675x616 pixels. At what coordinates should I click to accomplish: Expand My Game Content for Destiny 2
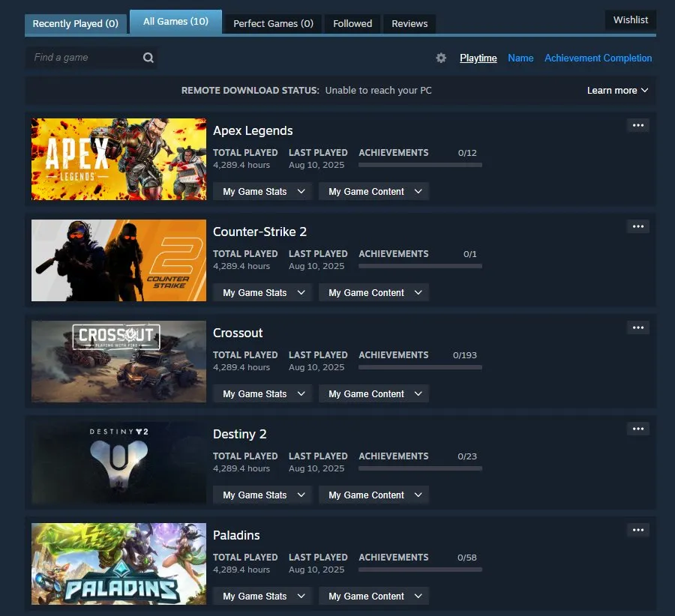point(373,495)
